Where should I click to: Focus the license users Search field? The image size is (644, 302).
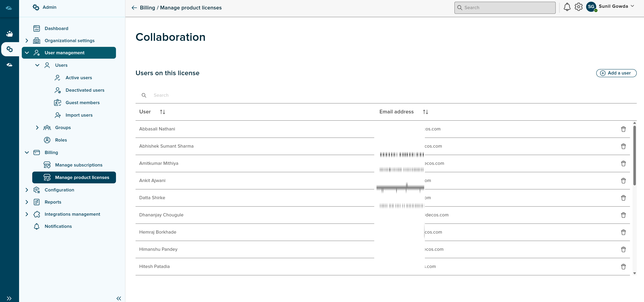250,95
